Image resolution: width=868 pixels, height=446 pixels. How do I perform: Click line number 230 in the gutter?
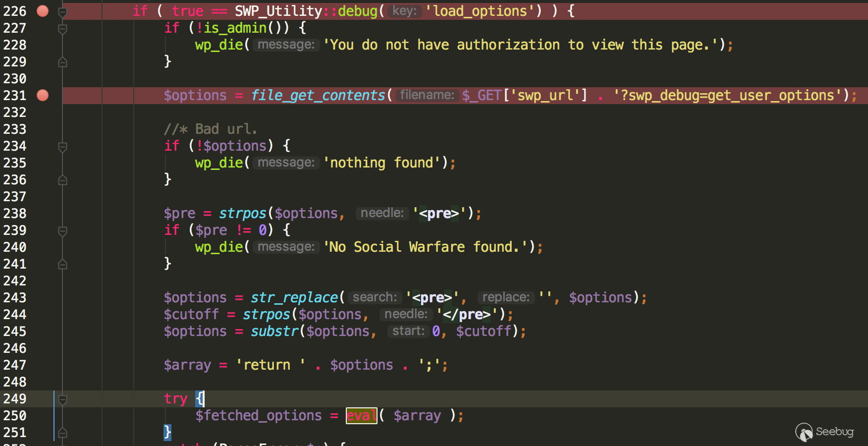(15, 78)
